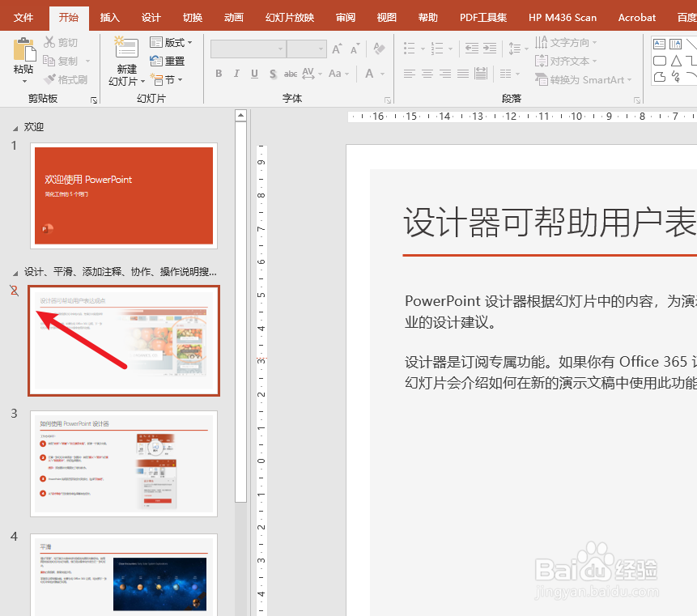This screenshot has height=616, width=697.
Task: Click the Font Color A button
Action: coord(369,74)
